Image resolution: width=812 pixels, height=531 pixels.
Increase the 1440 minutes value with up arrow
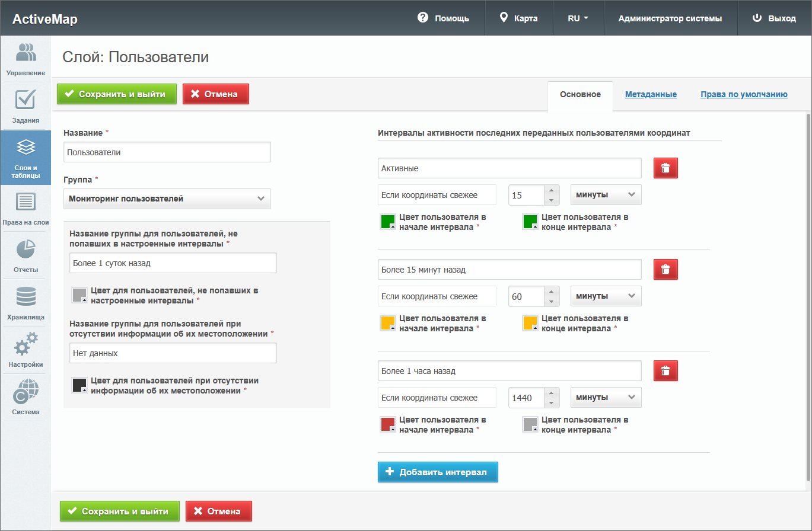552,393
